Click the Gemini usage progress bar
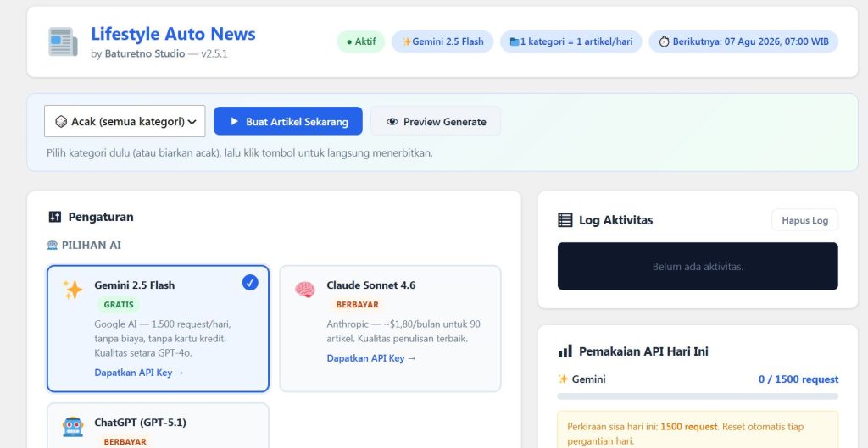This screenshot has height=448, width=868. (x=698, y=396)
